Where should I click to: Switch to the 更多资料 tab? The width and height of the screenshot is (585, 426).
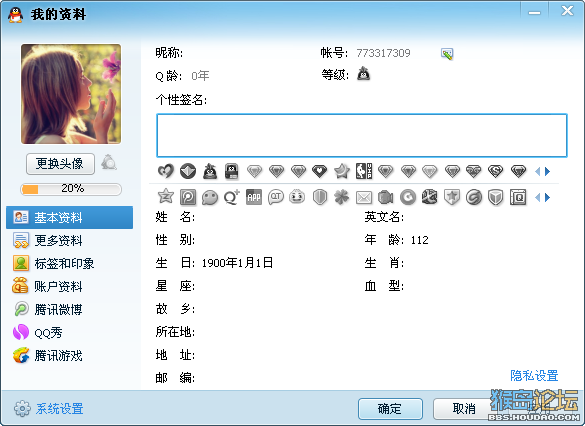69,241
